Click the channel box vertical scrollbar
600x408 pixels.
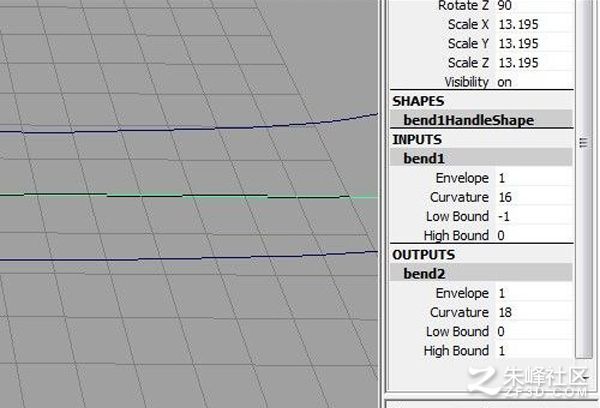pos(584,179)
